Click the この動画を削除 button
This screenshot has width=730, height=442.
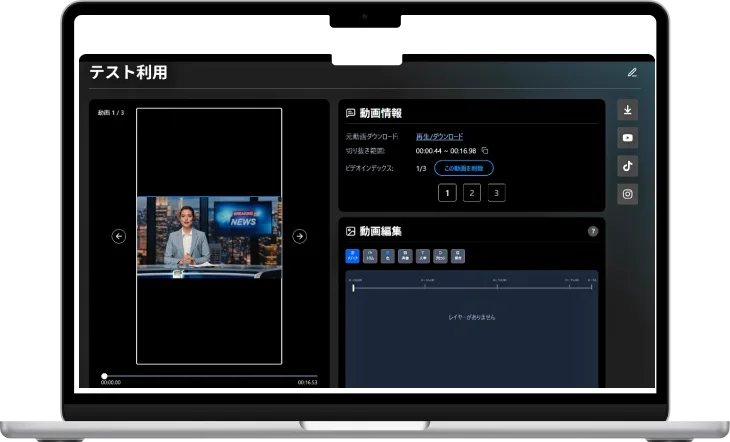click(464, 168)
